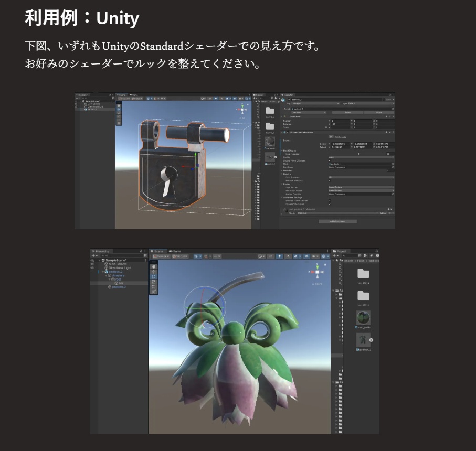Viewport: 476px width, 451px height.
Task: Click plus create button in lower Hierarchy panel
Action: tap(94, 256)
